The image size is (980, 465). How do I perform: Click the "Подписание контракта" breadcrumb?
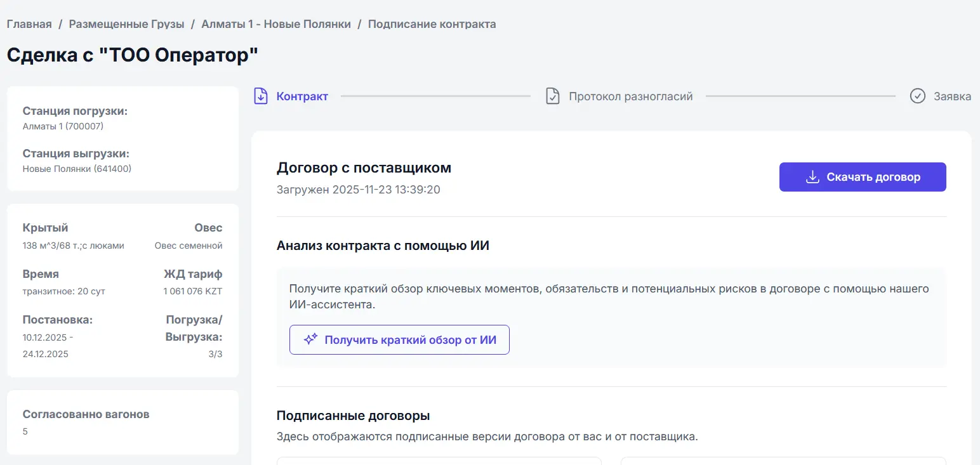(x=432, y=23)
